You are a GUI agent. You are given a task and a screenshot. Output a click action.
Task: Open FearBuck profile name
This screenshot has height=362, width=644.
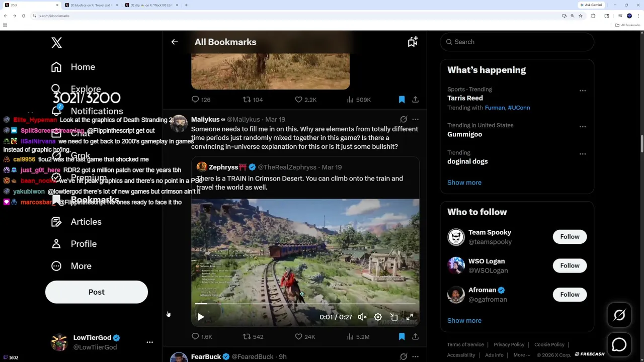click(206, 356)
